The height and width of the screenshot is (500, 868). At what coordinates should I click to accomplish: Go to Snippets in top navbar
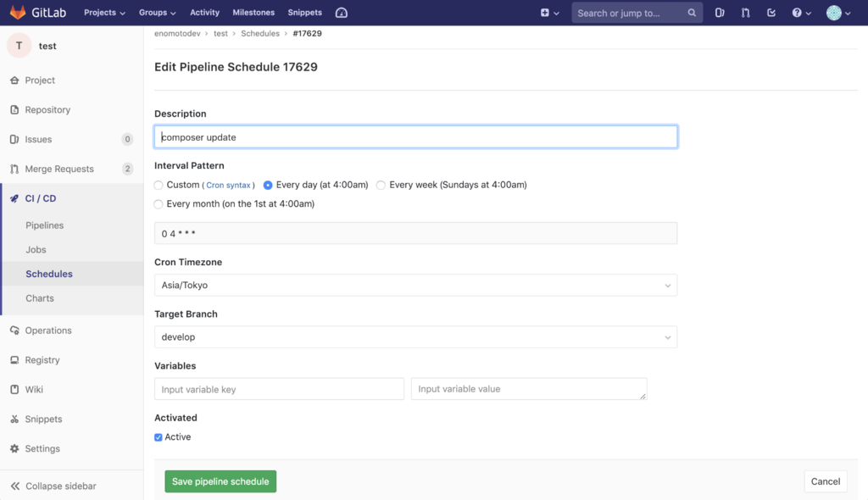[x=304, y=12]
